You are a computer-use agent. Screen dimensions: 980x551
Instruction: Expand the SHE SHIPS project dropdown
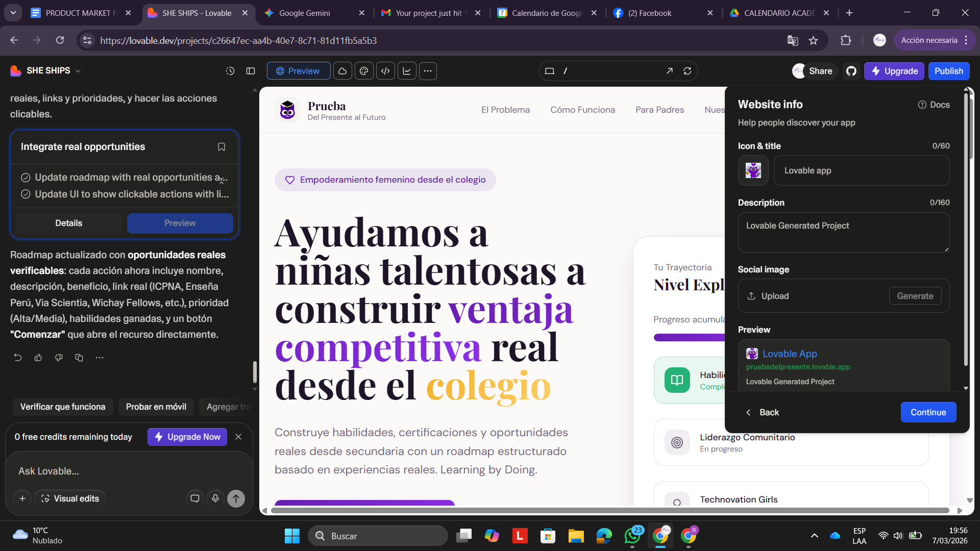pos(78,71)
